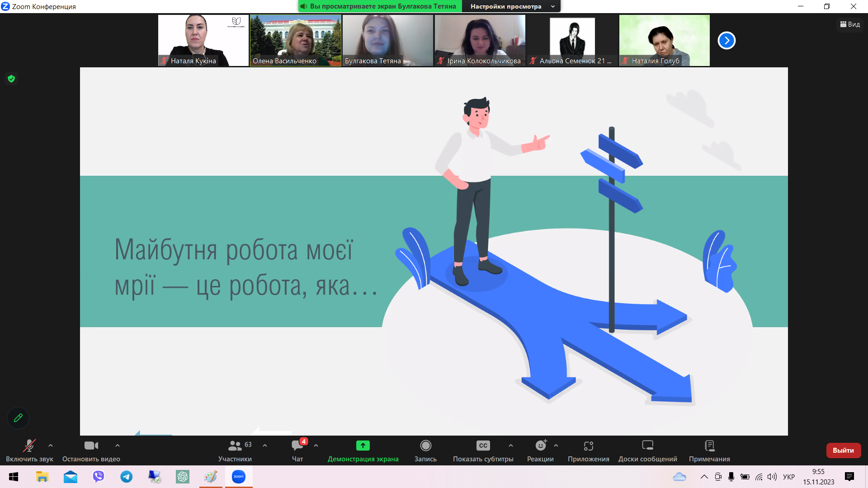The width and height of the screenshot is (868, 488).
Task: Show next participants with blue arrow
Action: click(x=726, y=41)
